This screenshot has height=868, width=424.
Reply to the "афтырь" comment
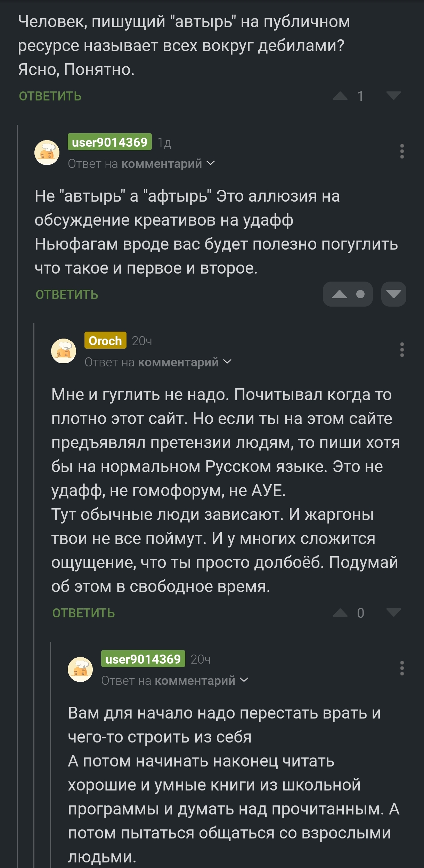tap(67, 295)
